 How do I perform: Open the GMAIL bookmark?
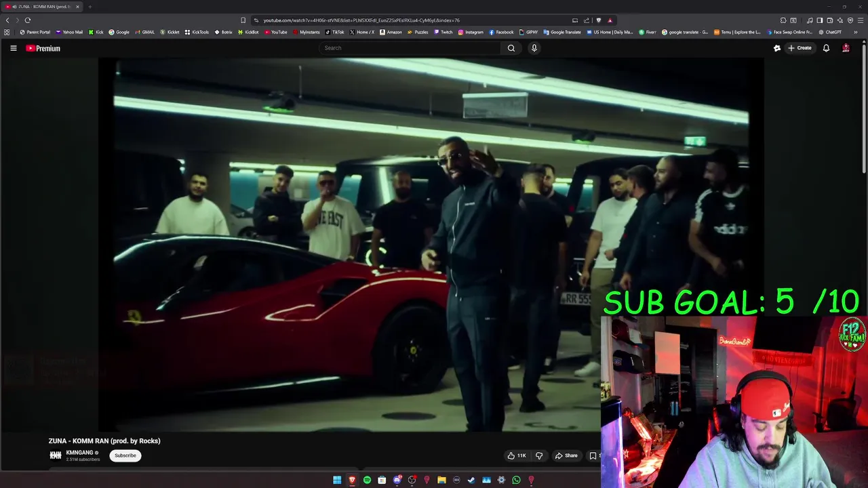(x=144, y=32)
